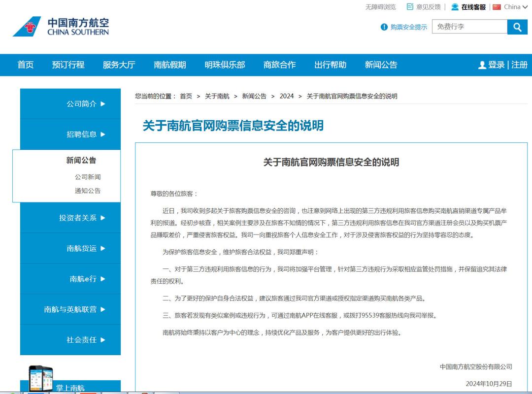Click the ticket safety notice exclamation icon
Viewport: 532px width, 394px height.
point(384,27)
